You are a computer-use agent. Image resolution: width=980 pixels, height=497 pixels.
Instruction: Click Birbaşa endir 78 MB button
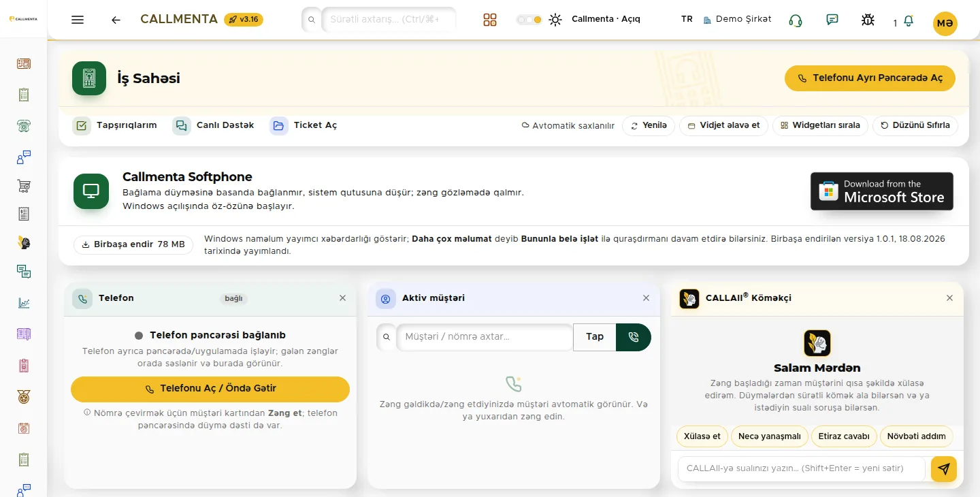[133, 244]
